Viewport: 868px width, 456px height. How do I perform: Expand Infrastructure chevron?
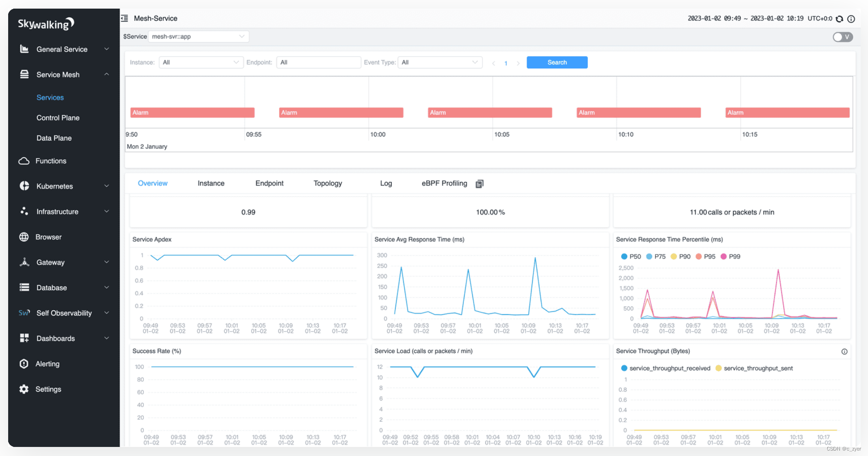click(107, 211)
